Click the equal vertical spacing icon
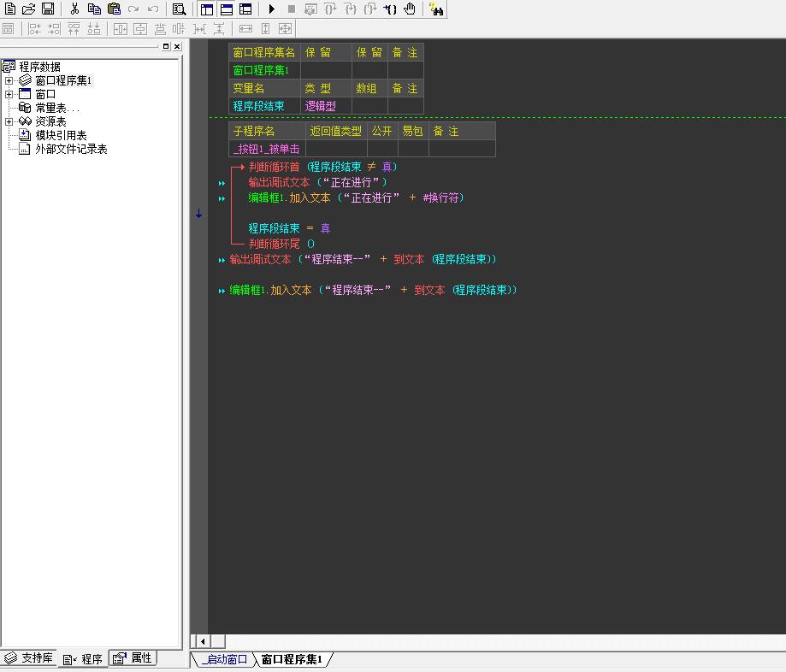This screenshot has width=786, height=672. click(219, 28)
